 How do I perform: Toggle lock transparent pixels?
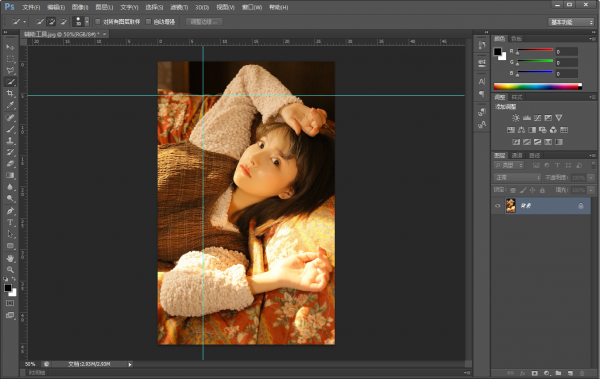point(513,190)
